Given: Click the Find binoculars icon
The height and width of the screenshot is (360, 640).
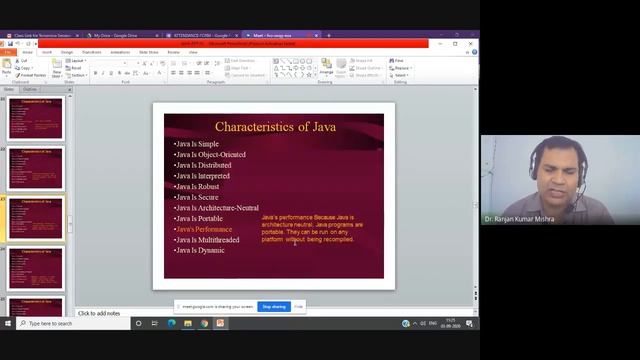Looking at the screenshot, I should [x=392, y=60].
